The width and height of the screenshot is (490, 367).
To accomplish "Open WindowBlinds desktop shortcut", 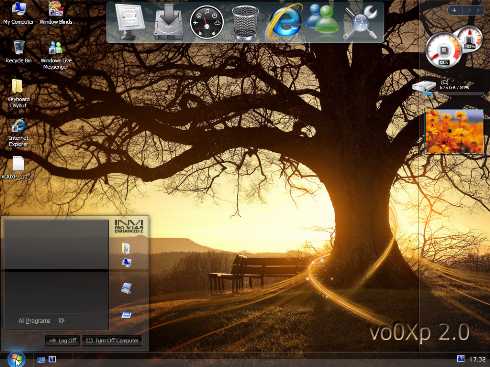I will point(56,13).
